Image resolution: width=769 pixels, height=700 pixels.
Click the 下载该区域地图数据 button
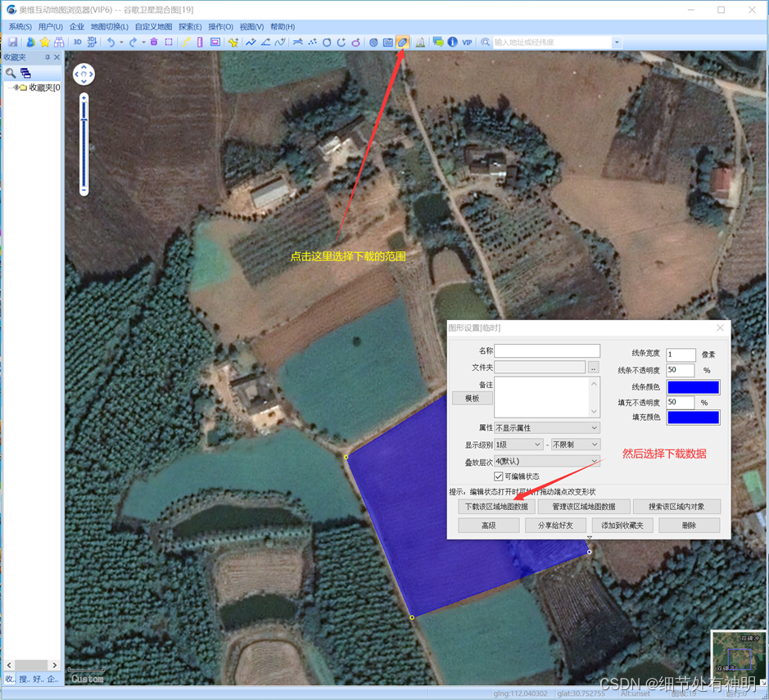pyautogui.click(x=496, y=507)
